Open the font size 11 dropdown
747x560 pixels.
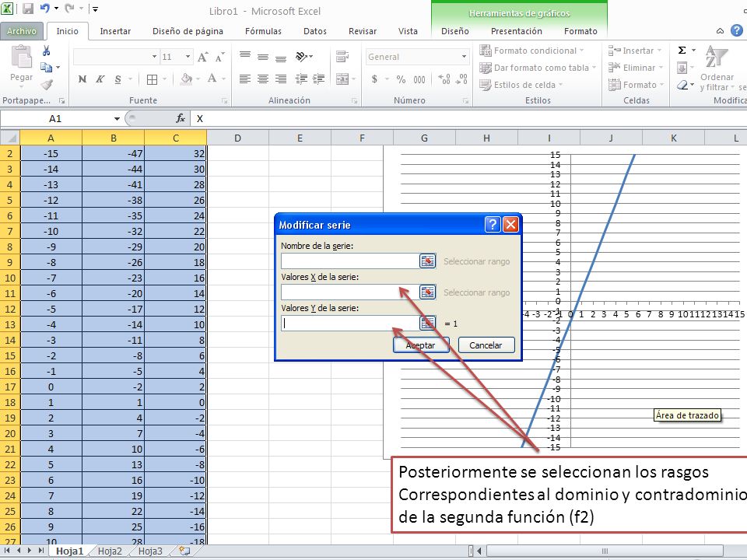pyautogui.click(x=188, y=57)
